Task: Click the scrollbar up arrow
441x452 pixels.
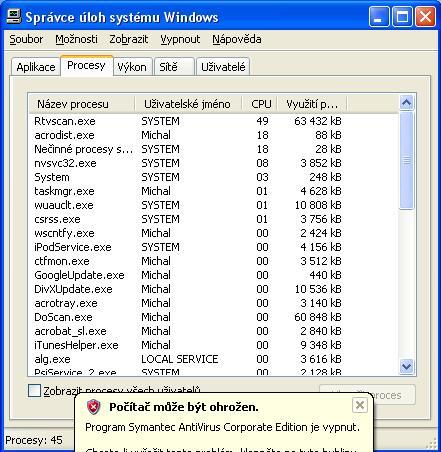Action: point(406,102)
